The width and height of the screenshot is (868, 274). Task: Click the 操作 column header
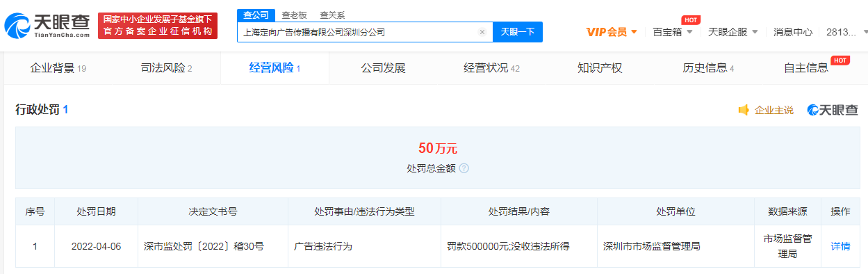(x=840, y=211)
